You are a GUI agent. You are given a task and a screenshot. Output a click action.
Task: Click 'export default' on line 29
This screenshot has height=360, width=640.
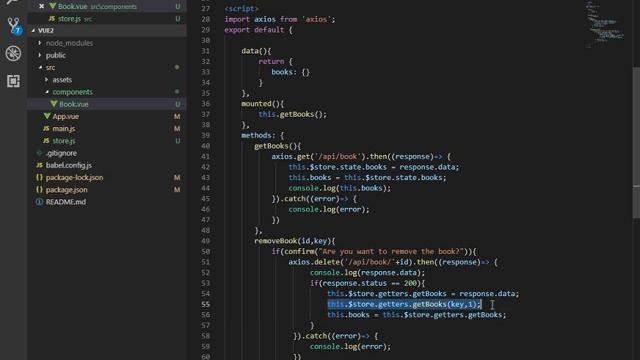tap(254, 30)
